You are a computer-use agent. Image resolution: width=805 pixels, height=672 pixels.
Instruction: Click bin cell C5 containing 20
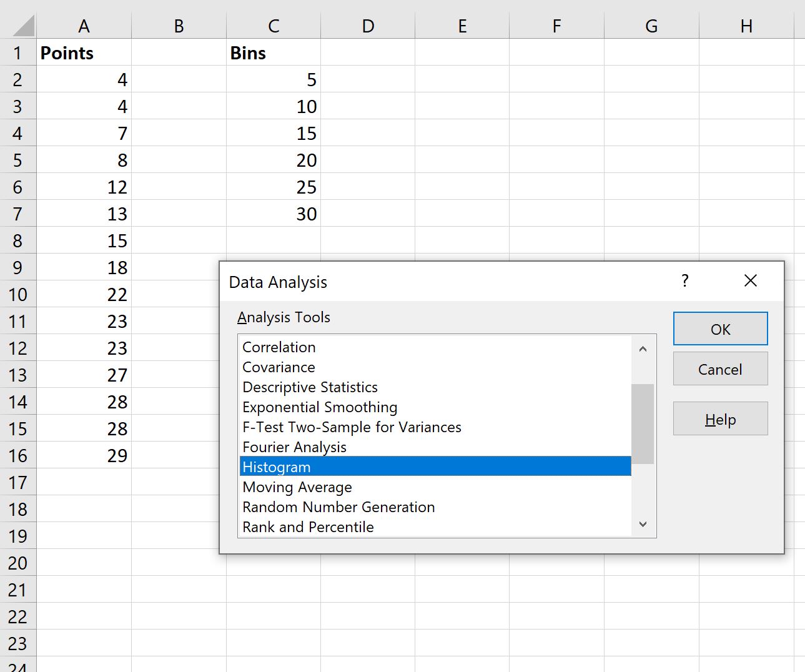274,160
